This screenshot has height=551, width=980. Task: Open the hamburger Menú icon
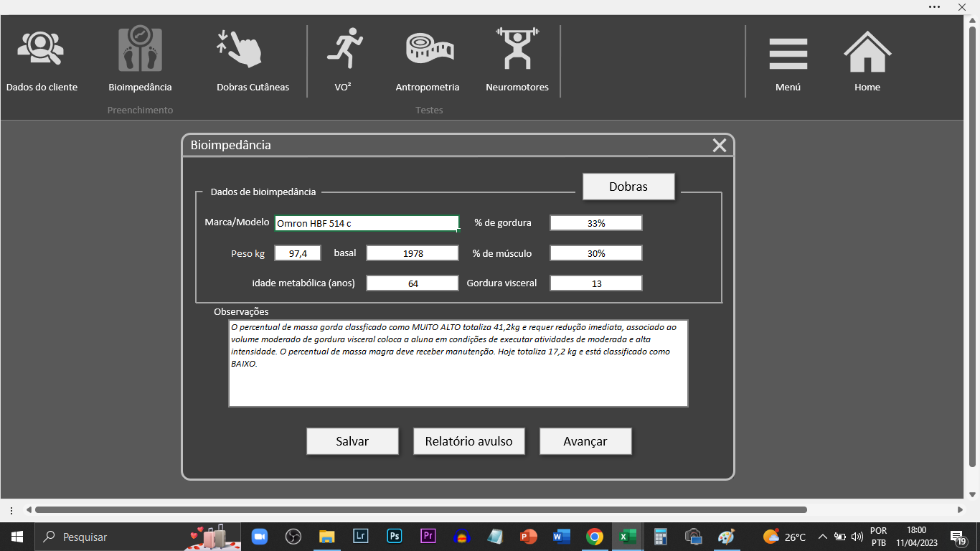pos(788,54)
